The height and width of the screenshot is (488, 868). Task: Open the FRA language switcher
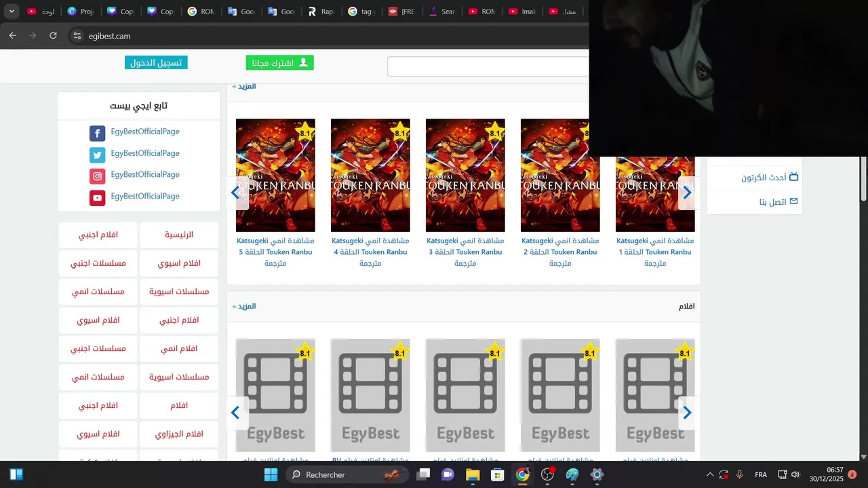tap(761, 474)
